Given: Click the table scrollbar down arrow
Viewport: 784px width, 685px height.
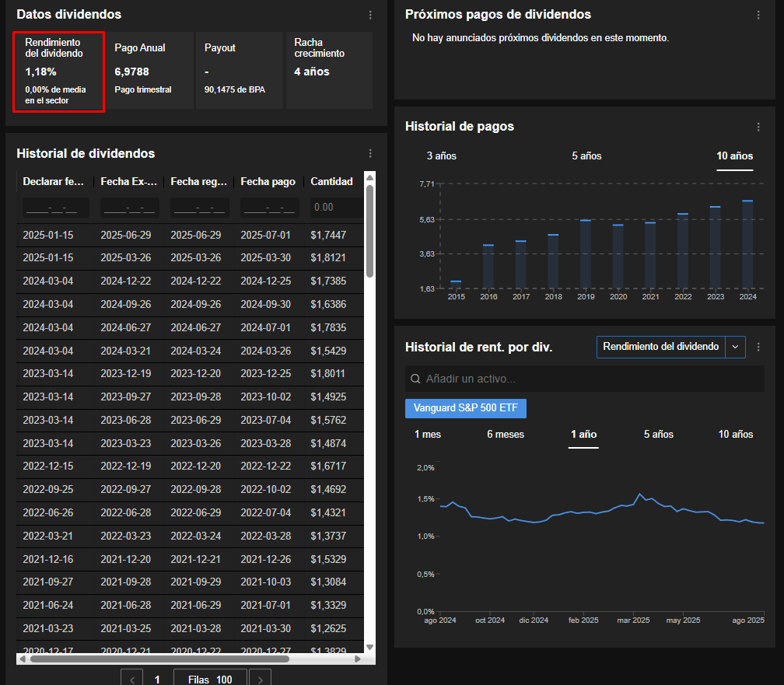Looking at the screenshot, I should pyautogui.click(x=370, y=647).
